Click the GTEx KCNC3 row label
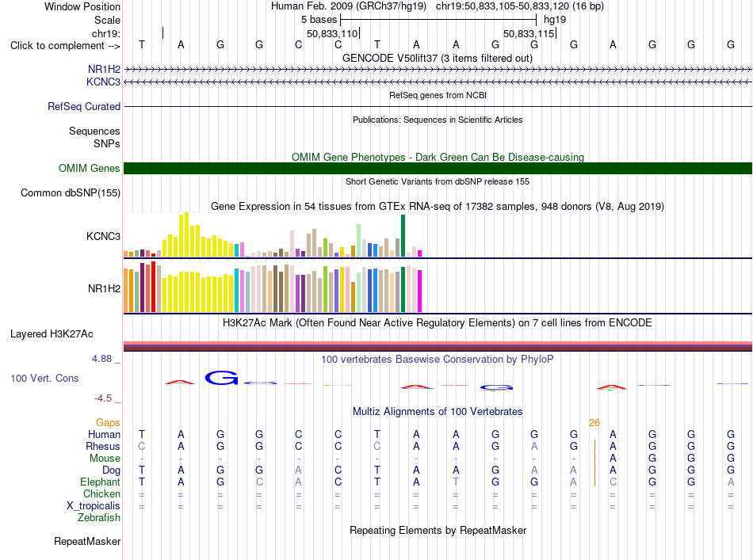 pyautogui.click(x=103, y=236)
